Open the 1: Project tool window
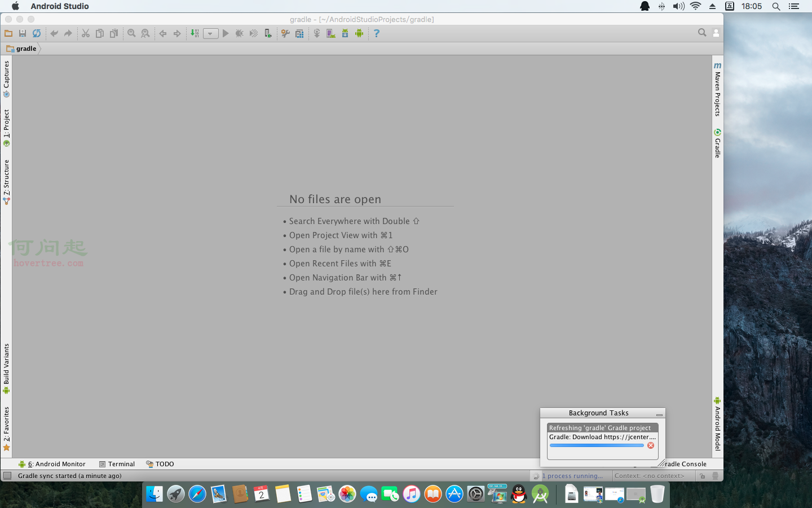Image resolution: width=812 pixels, height=508 pixels. click(x=6, y=128)
